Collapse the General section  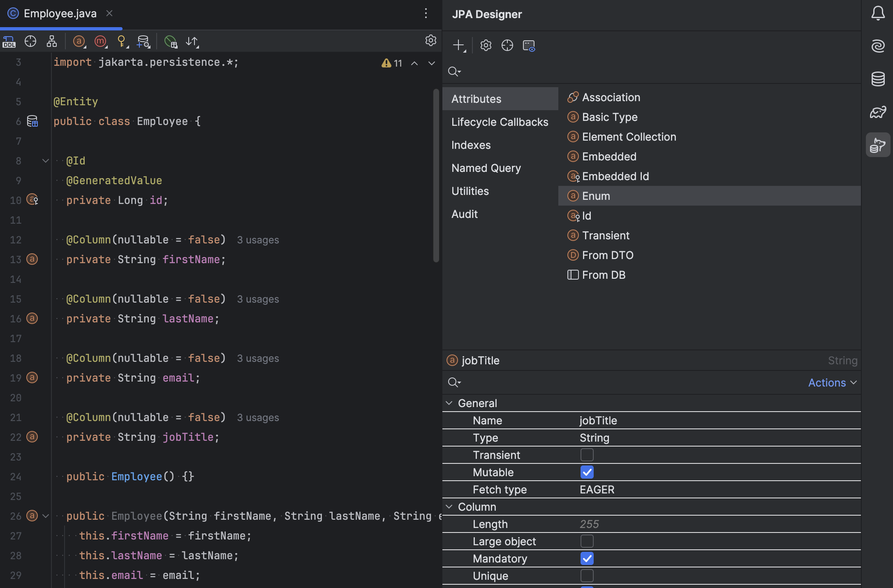tap(449, 403)
